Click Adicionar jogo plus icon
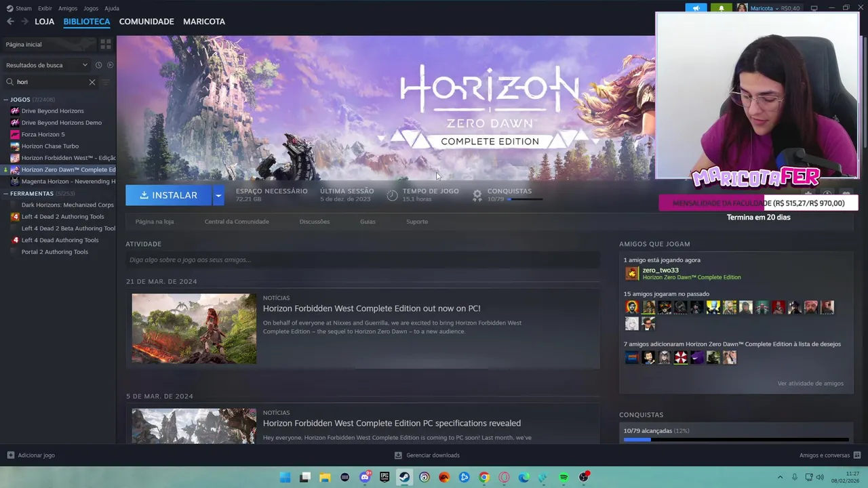The image size is (868, 488). coord(10,455)
